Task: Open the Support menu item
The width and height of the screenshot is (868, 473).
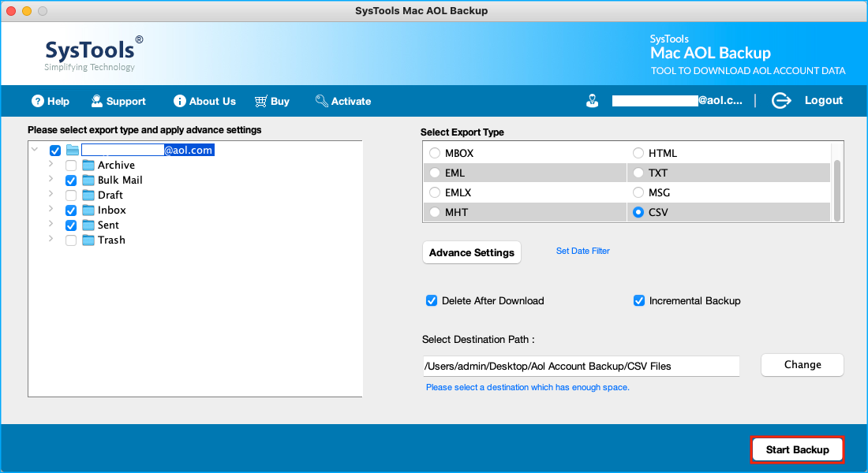Action: pos(118,101)
